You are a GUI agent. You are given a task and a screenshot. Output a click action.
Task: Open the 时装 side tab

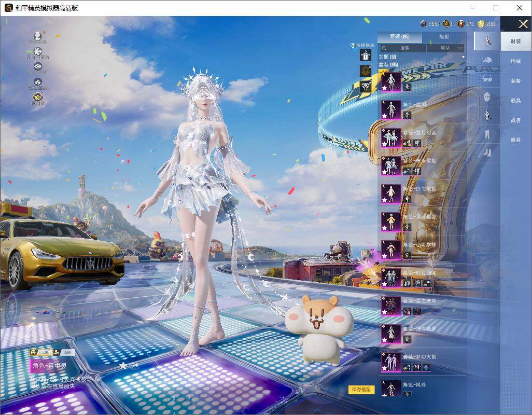click(x=516, y=41)
